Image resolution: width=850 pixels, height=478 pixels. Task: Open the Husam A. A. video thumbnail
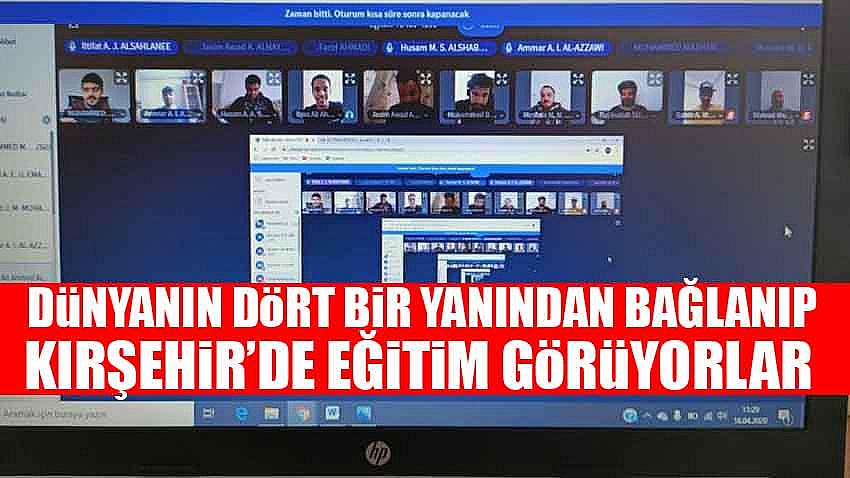247,96
